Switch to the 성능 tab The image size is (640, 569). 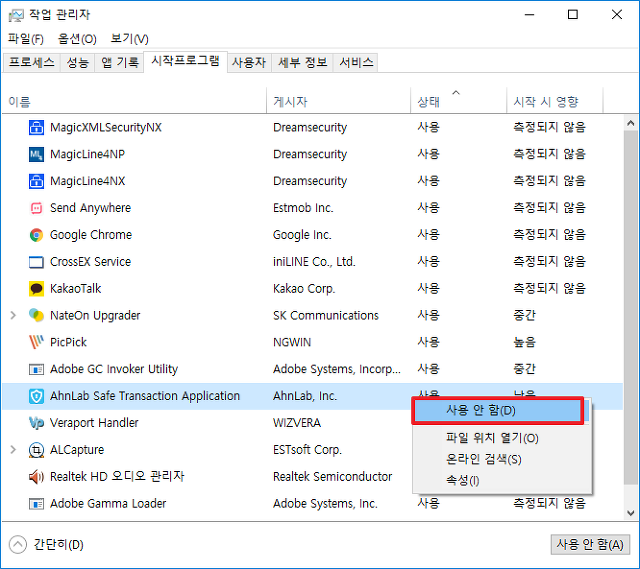(78, 62)
